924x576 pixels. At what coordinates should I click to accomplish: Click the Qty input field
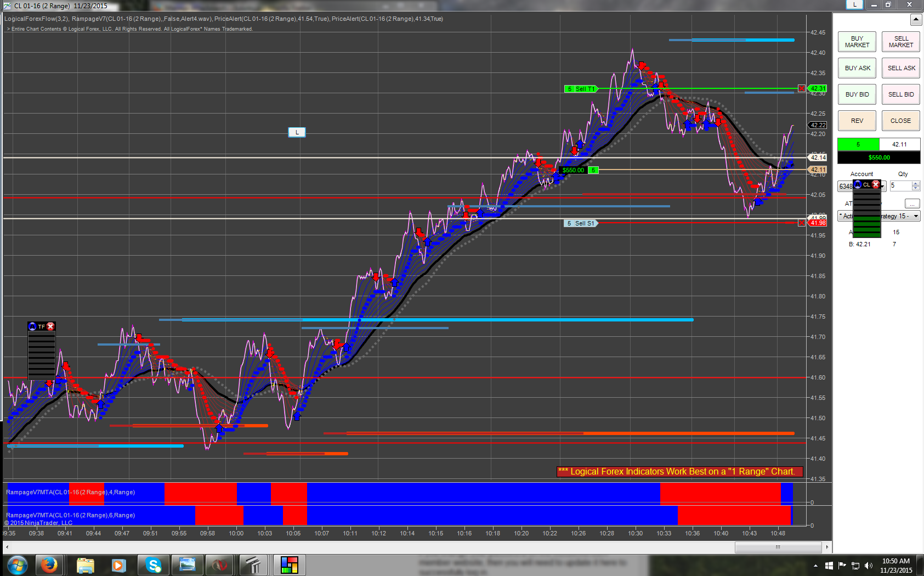(x=900, y=186)
